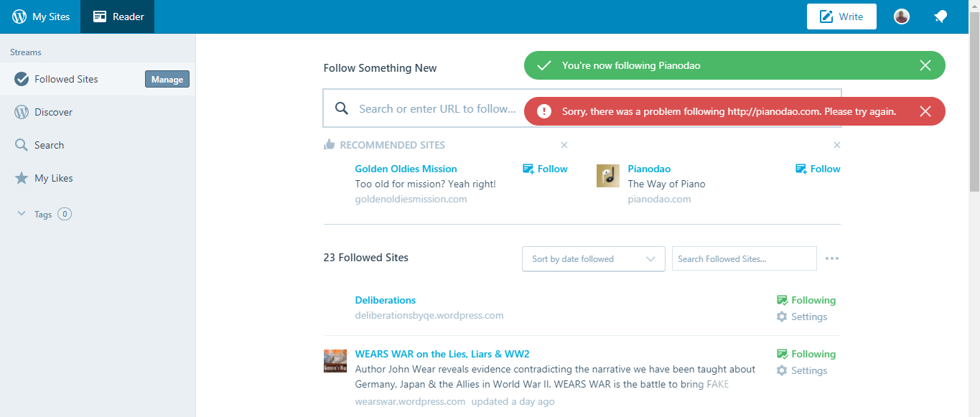Image resolution: width=980 pixels, height=417 pixels.
Task: Click the Write button
Action: click(x=841, y=17)
